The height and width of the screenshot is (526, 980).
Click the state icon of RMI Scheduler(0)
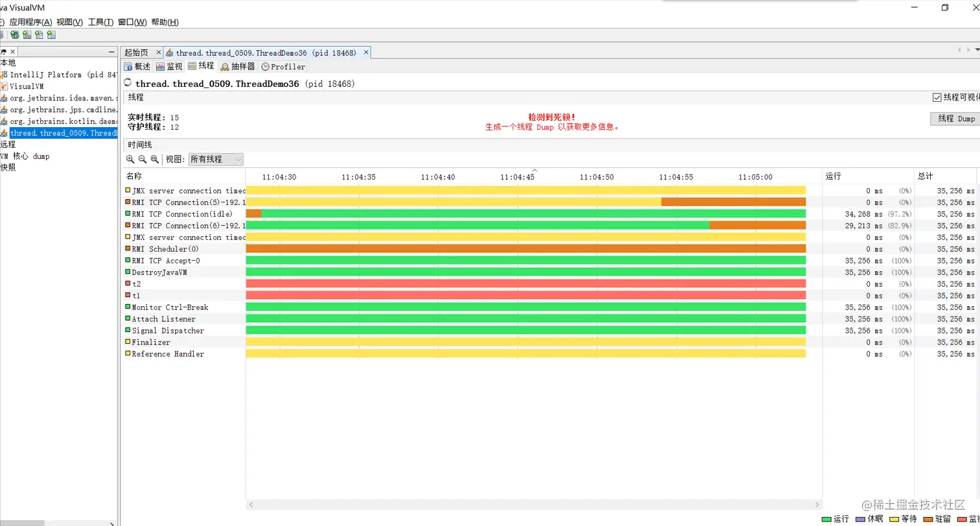128,249
